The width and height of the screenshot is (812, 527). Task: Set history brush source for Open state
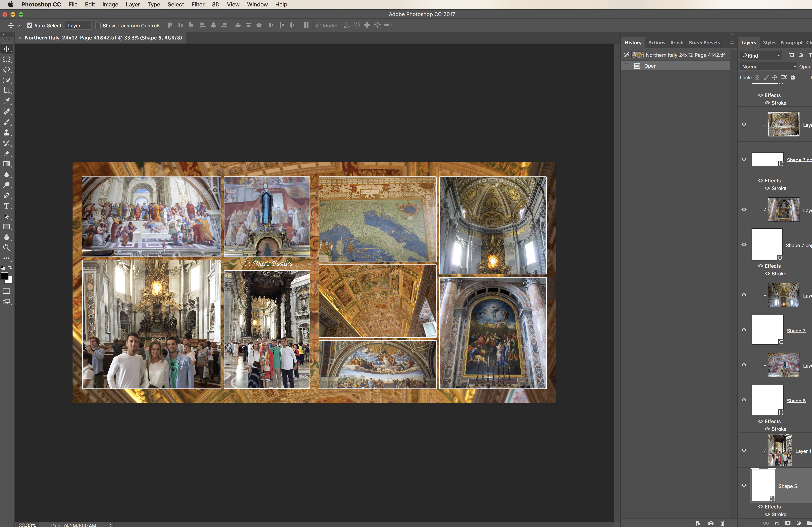click(x=626, y=66)
